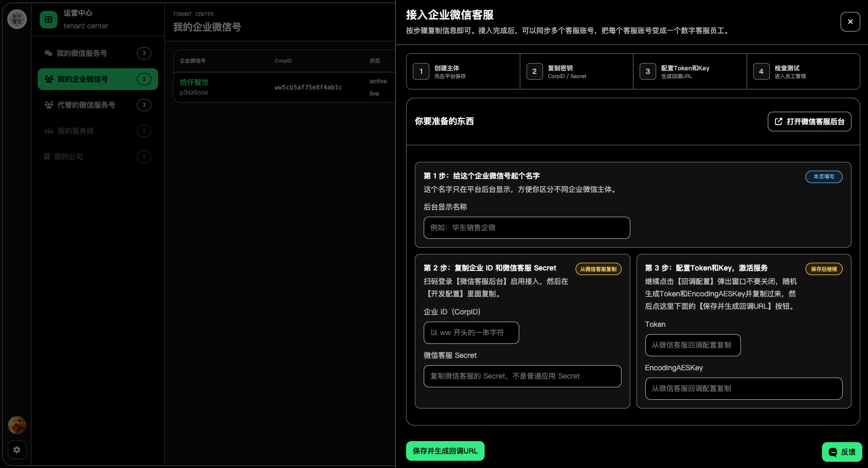Click the round logo avatar at top left
Image resolution: width=868 pixels, height=468 pixels.
tap(17, 19)
